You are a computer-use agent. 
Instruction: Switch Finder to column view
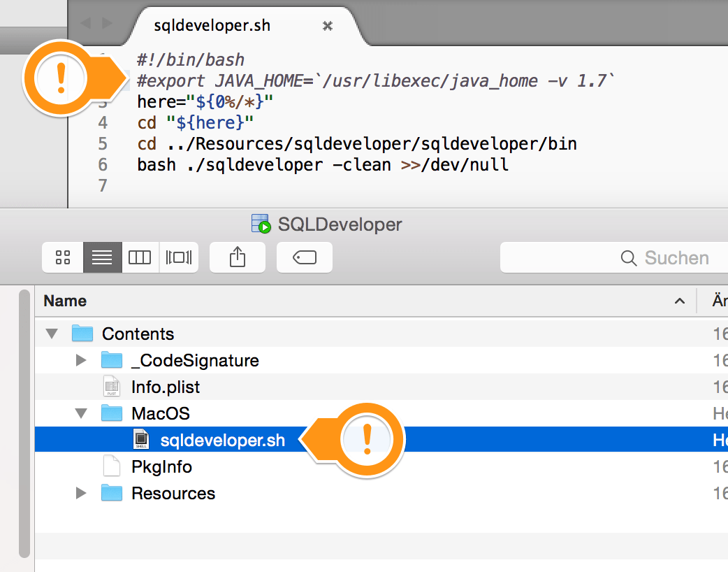point(140,257)
